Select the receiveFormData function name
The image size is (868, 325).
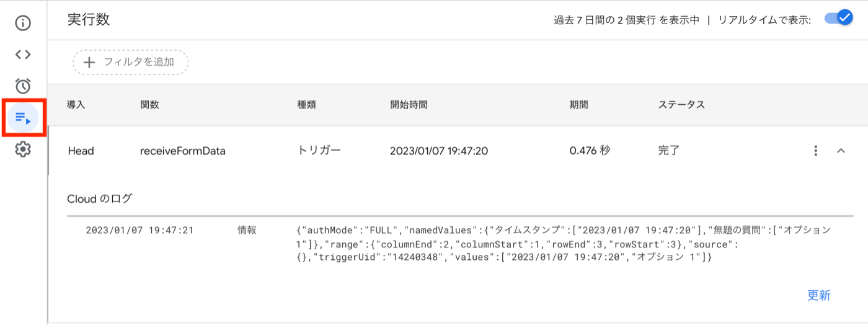tap(183, 151)
